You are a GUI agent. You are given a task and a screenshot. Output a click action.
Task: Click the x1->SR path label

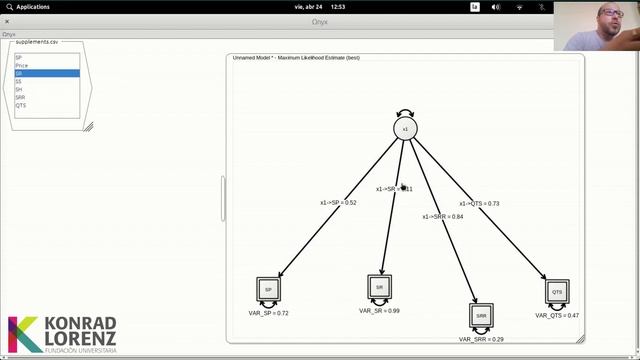tap(394, 189)
